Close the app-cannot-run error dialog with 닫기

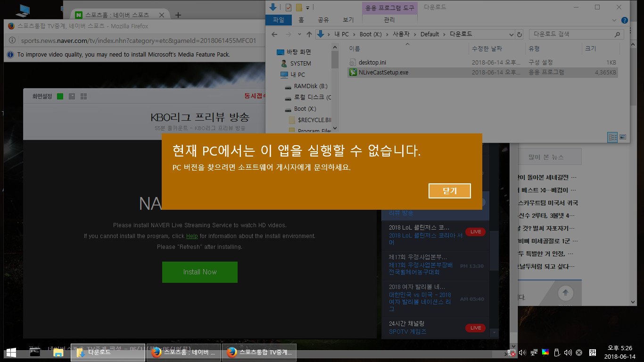[450, 191]
